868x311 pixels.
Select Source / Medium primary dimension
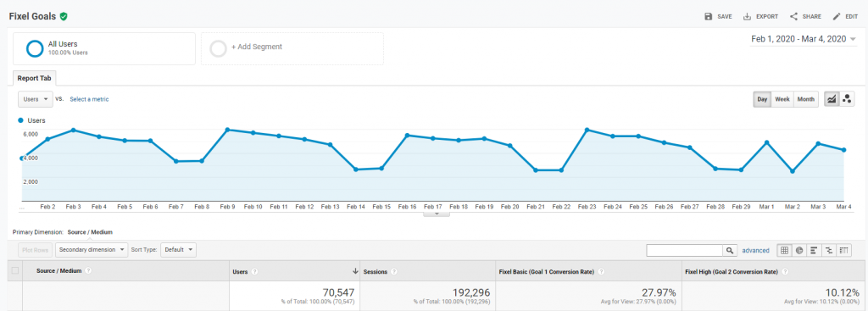(x=90, y=232)
